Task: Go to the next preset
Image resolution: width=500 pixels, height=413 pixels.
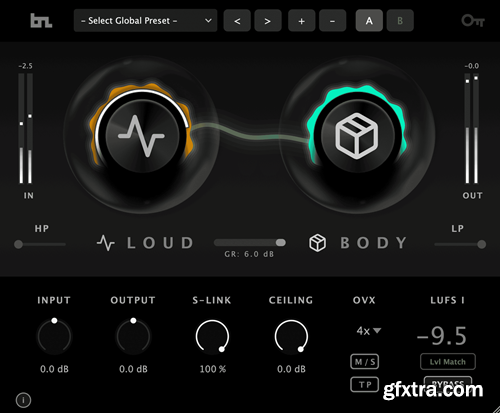Action: (x=268, y=21)
